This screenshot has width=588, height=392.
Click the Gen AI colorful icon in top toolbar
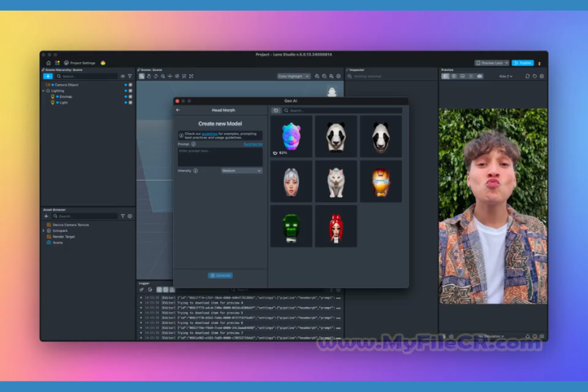(103, 63)
